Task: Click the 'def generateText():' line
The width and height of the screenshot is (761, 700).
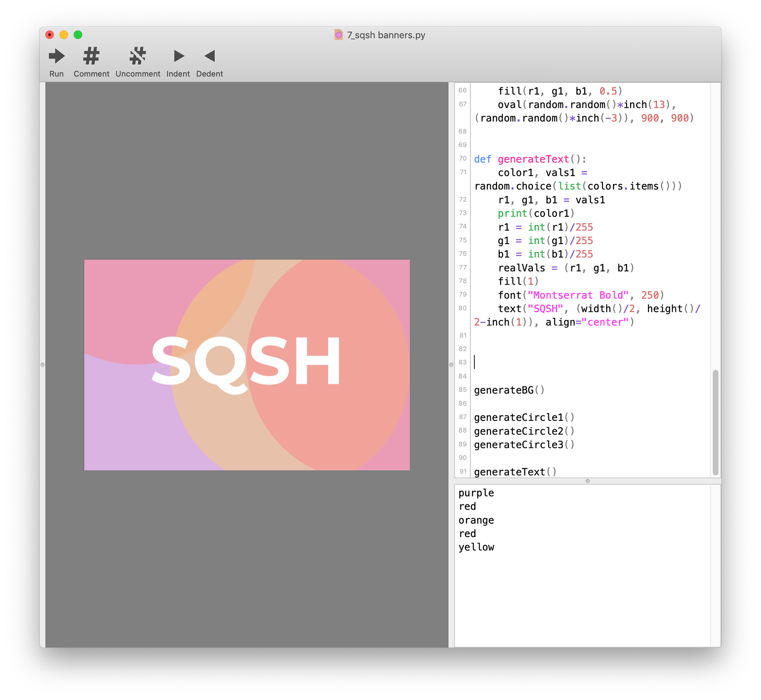Action: (x=530, y=159)
